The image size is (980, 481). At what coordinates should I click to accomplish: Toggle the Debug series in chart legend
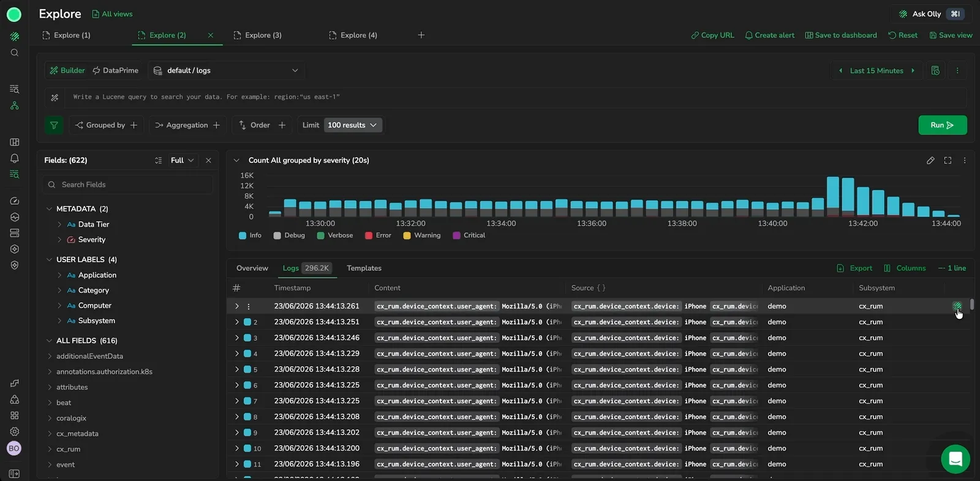coord(289,236)
